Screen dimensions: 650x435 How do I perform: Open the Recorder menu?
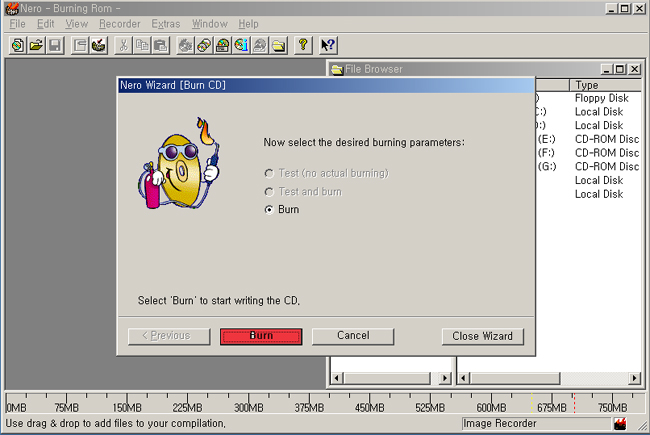coord(119,24)
